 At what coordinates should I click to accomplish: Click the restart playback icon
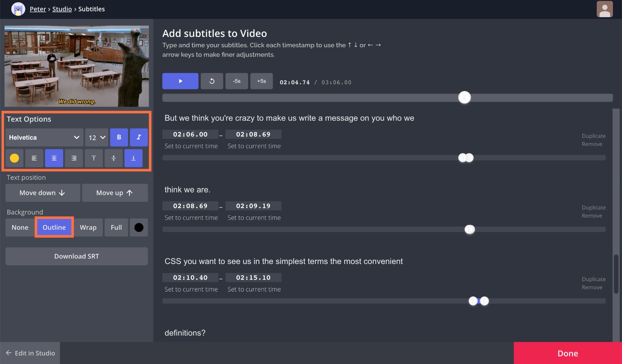(x=212, y=81)
